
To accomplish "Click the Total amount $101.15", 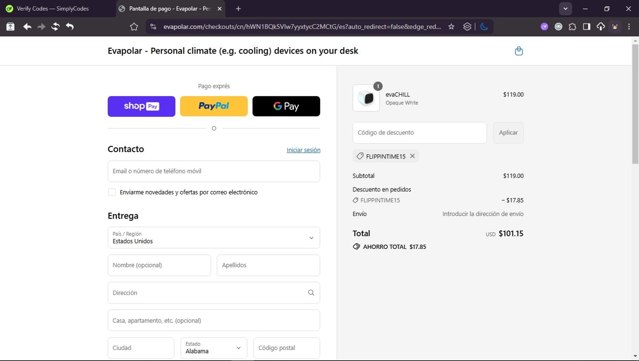I will [x=511, y=233].
